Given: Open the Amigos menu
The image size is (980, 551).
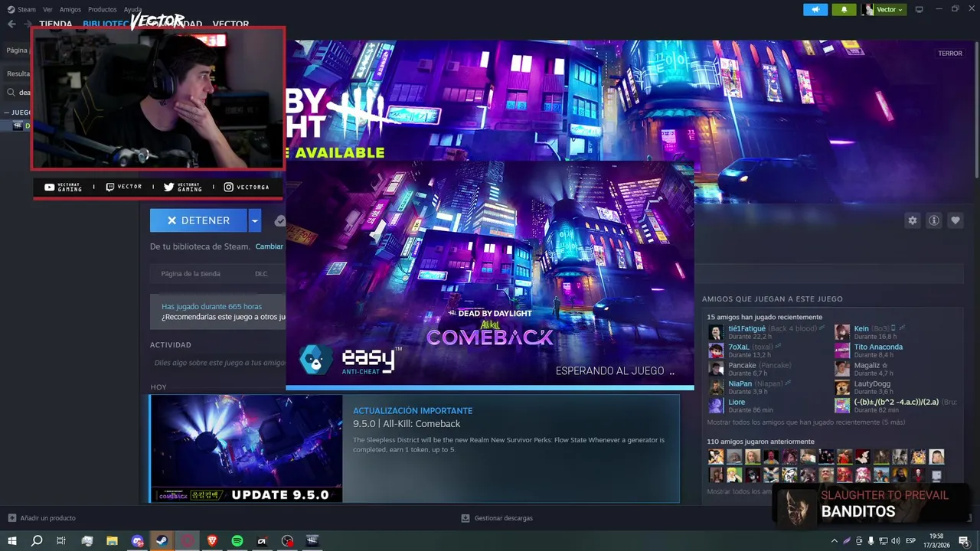Looking at the screenshot, I should tap(70, 9).
